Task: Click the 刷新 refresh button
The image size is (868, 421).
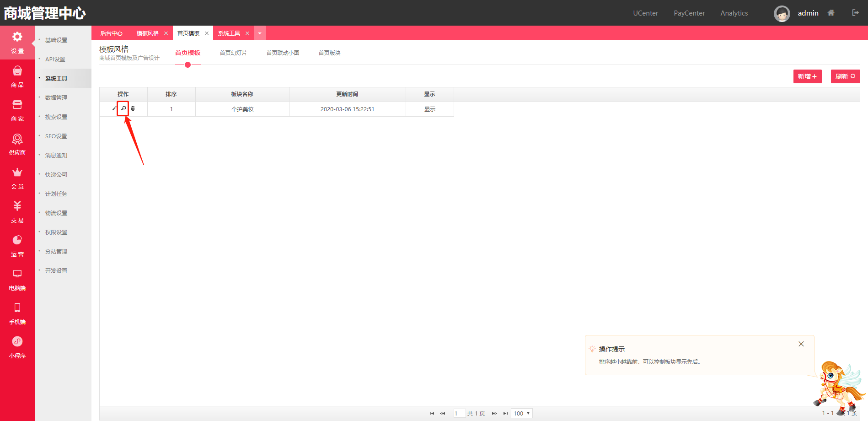Action: (846, 76)
